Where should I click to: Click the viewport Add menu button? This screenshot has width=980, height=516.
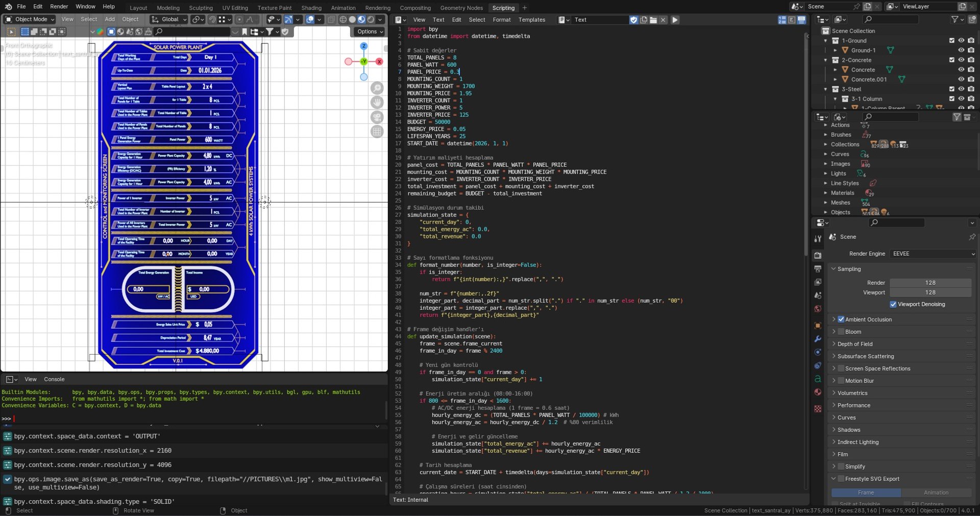coord(110,19)
